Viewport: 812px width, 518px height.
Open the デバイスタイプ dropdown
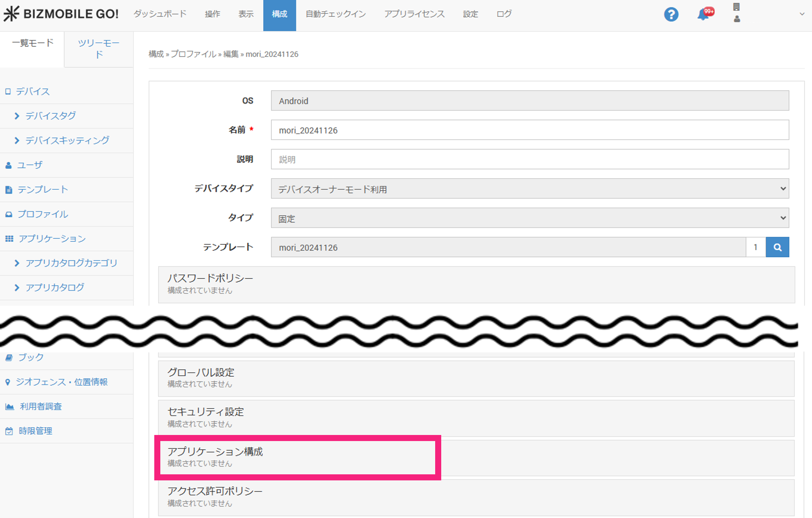529,189
